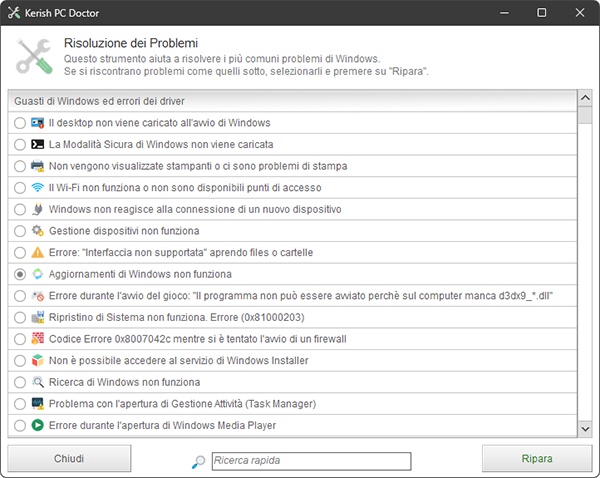Click the Windows update circular arrows icon

click(38, 274)
